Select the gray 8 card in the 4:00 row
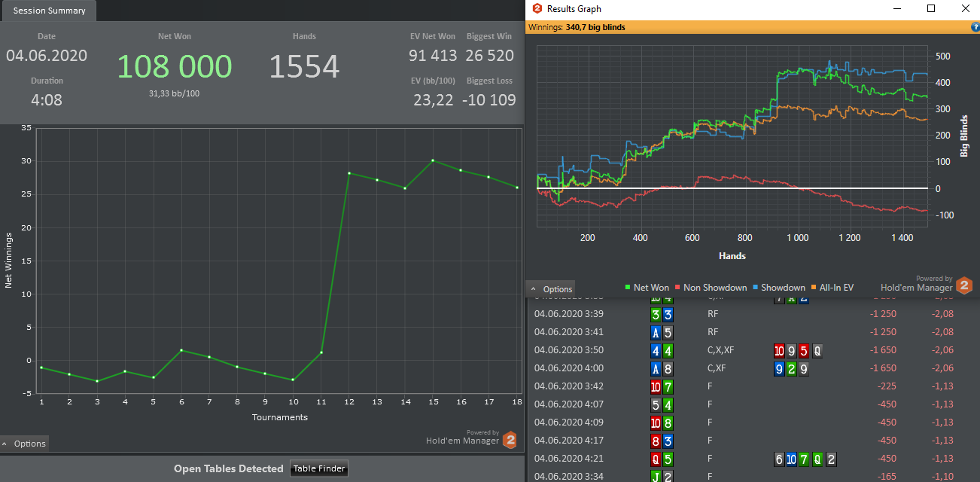The image size is (980, 482). pos(667,368)
